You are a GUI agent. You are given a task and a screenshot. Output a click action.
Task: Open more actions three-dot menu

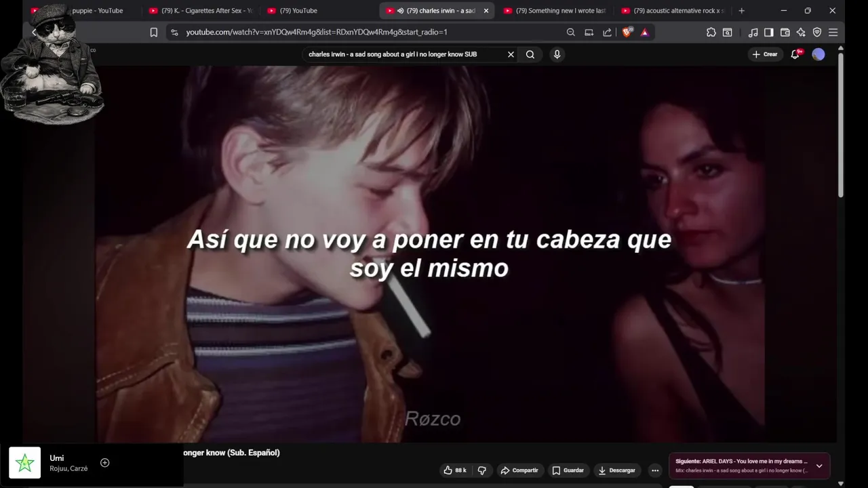pyautogui.click(x=655, y=470)
